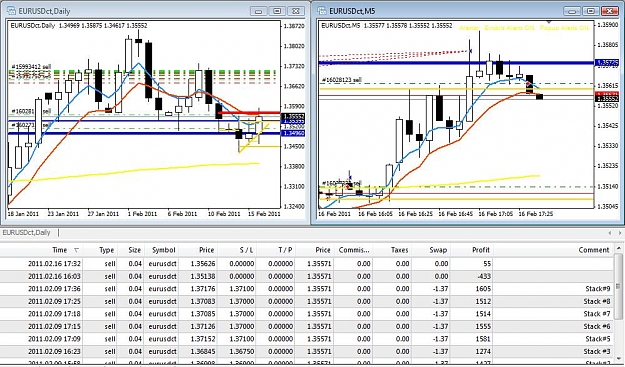Click the stop loss value 1.36750
The height and width of the screenshot is (367, 625).
click(x=242, y=351)
